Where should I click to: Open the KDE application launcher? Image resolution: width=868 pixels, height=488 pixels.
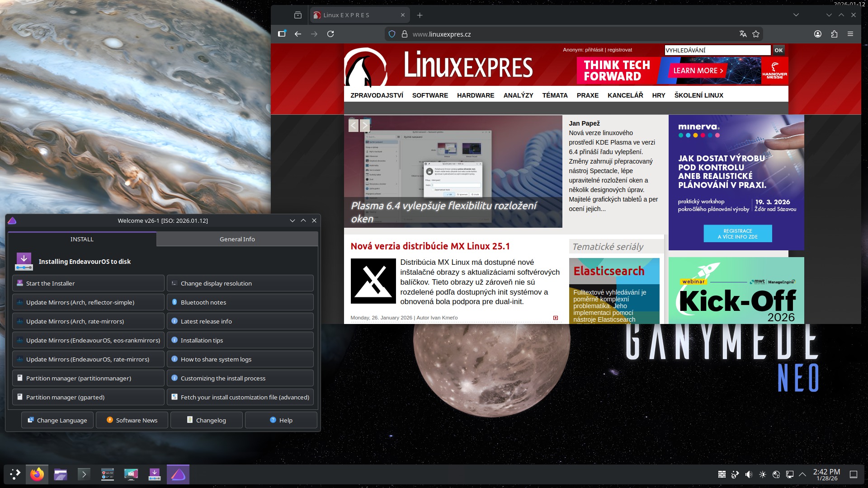[15, 474]
